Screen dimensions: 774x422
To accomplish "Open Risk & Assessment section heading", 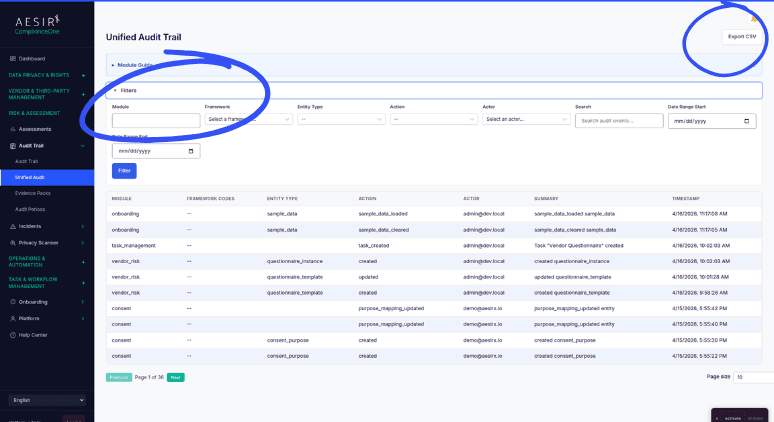I will 34,113.
